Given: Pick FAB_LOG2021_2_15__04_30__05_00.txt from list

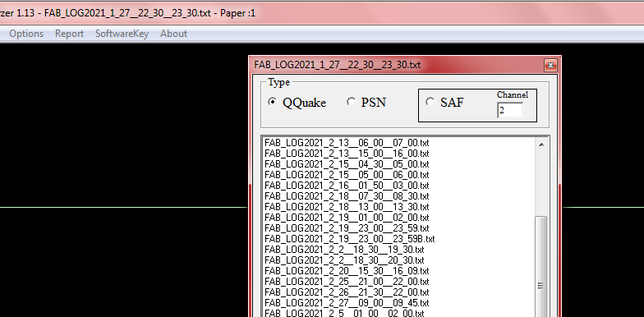Looking at the screenshot, I should point(347,164).
